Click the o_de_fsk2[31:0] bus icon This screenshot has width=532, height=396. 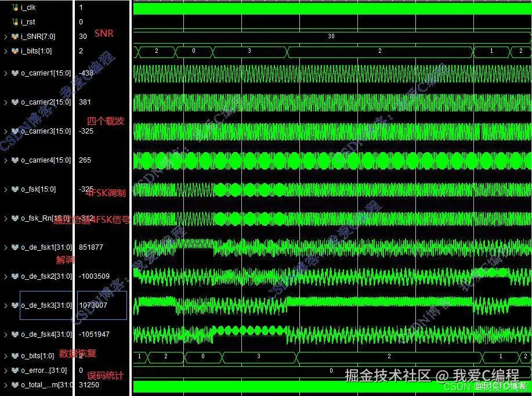[15, 276]
